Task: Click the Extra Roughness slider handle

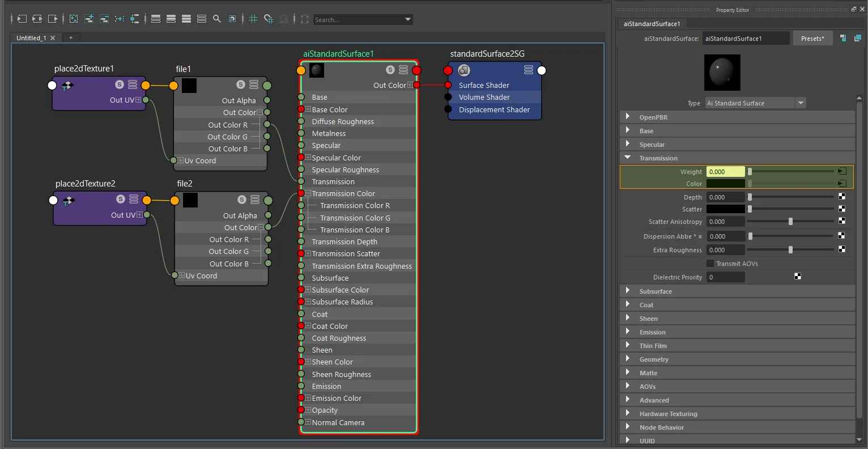Action: click(x=790, y=249)
